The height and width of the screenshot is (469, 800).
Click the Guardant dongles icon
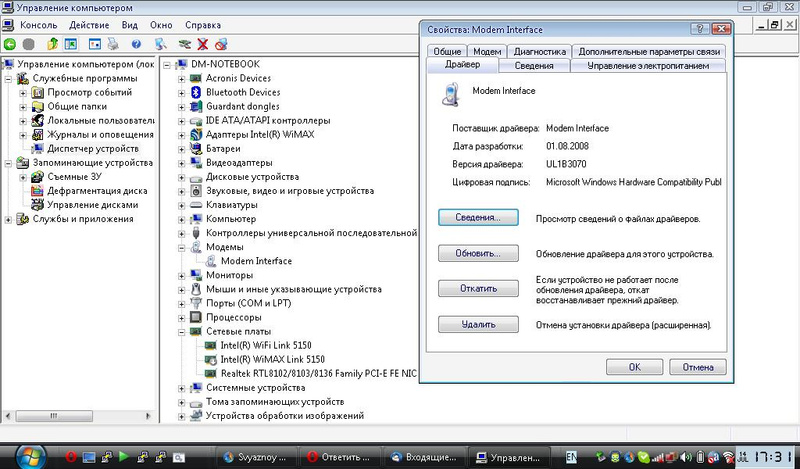pos(196,106)
